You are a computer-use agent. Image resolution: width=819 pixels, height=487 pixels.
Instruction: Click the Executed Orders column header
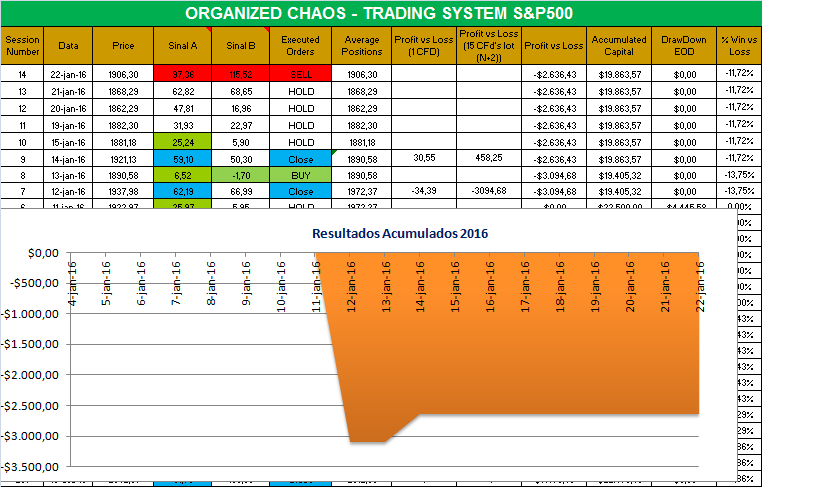click(300, 45)
